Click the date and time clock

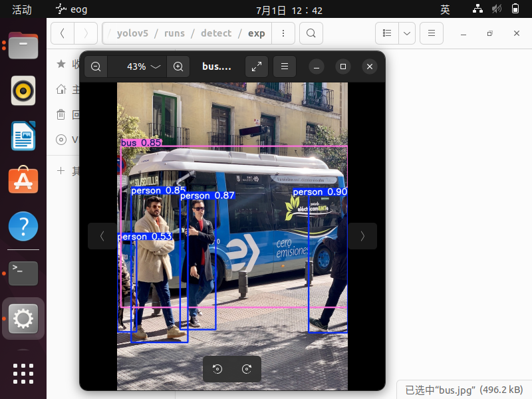click(x=289, y=9)
